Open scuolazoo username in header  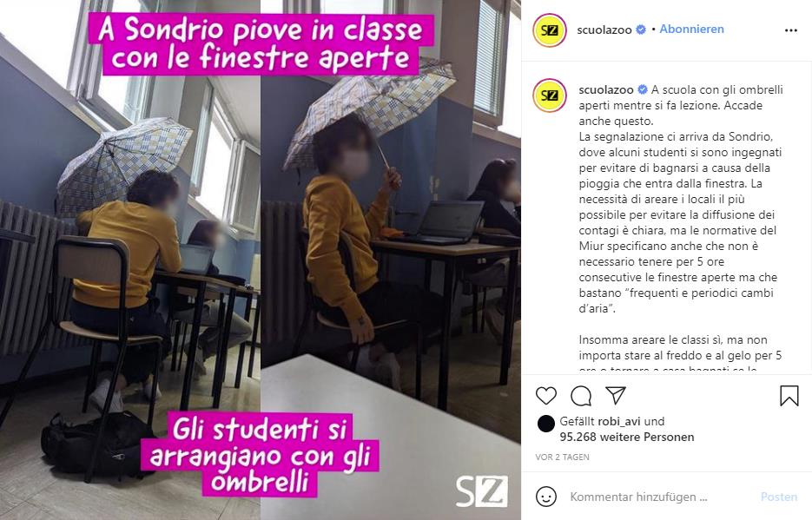click(x=604, y=30)
